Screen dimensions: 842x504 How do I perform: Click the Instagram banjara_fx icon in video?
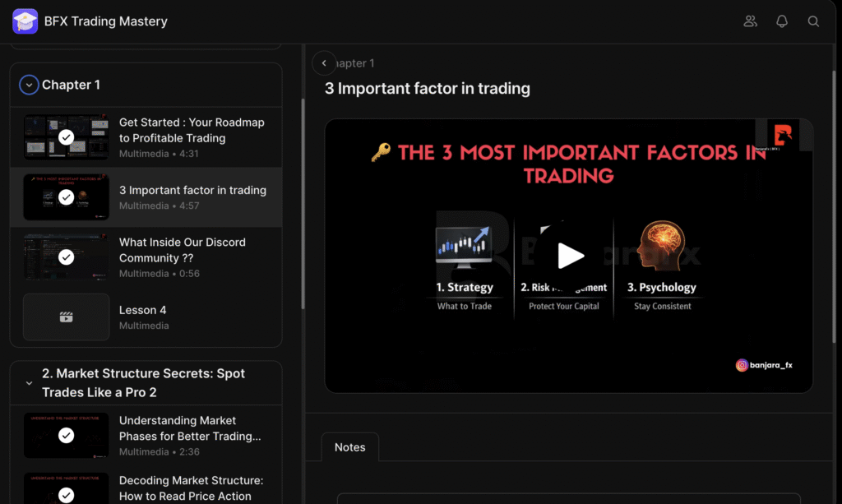point(743,365)
